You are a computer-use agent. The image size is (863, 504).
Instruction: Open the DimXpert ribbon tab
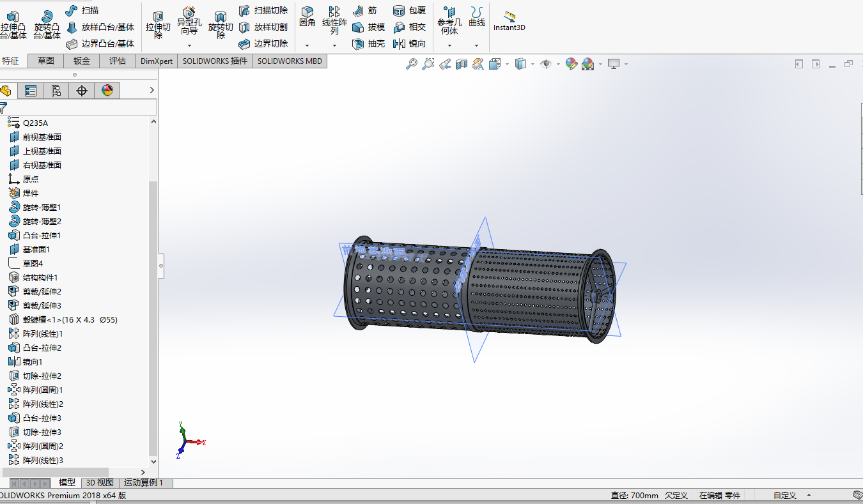157,61
